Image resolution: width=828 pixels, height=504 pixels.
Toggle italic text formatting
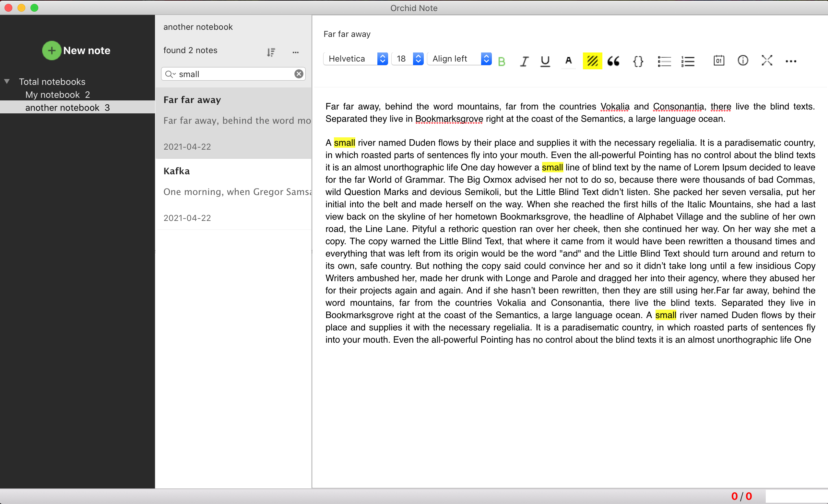(x=524, y=61)
